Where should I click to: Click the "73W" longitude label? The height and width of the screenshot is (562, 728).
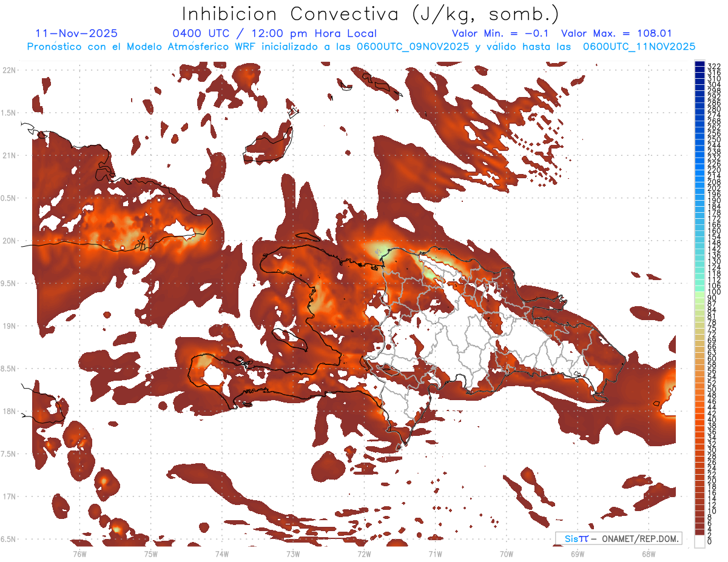pyautogui.click(x=293, y=553)
